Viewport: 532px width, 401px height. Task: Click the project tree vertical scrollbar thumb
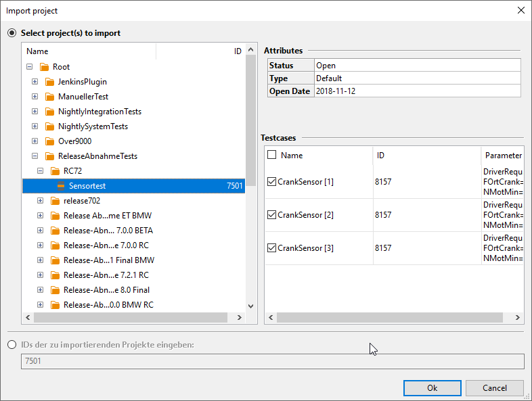(x=250, y=120)
